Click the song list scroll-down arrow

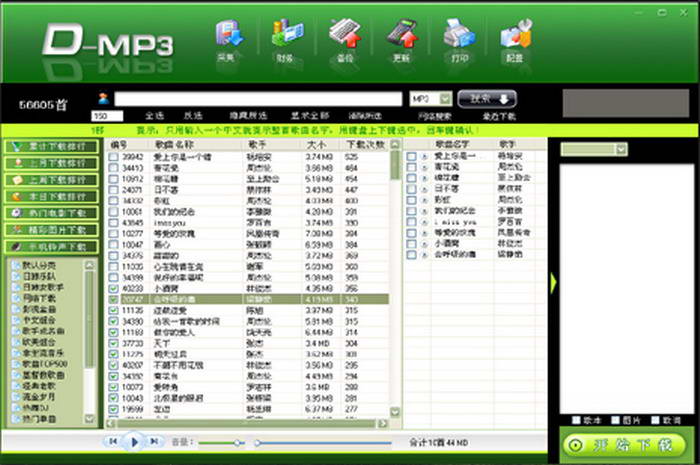click(395, 412)
